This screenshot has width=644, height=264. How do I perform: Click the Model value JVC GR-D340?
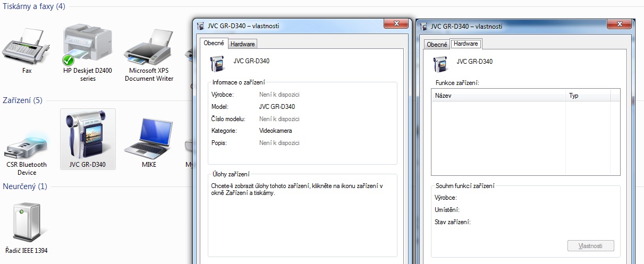277,107
